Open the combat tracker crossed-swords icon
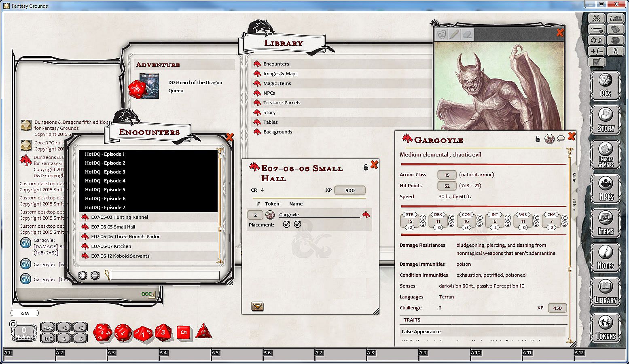629x364 pixels. [x=596, y=19]
